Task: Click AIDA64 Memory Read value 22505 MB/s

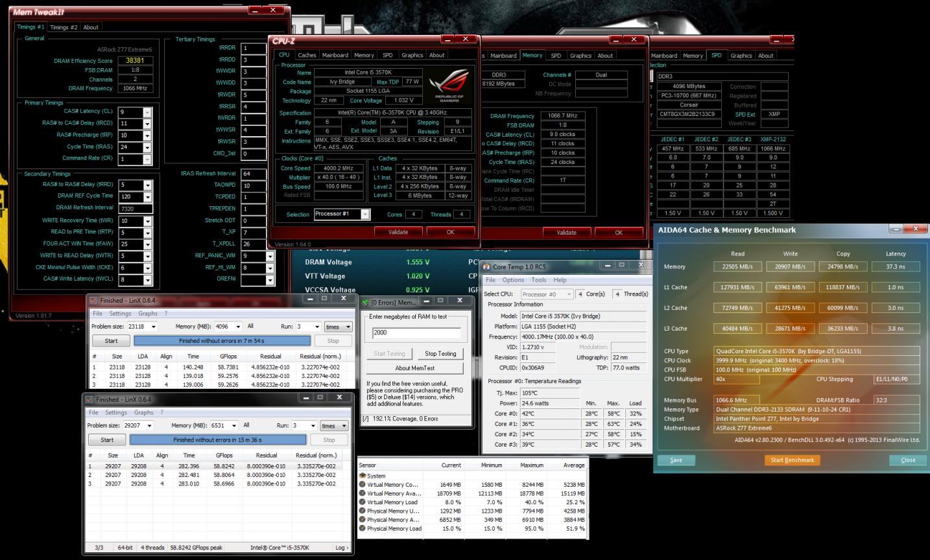Action: click(x=738, y=266)
